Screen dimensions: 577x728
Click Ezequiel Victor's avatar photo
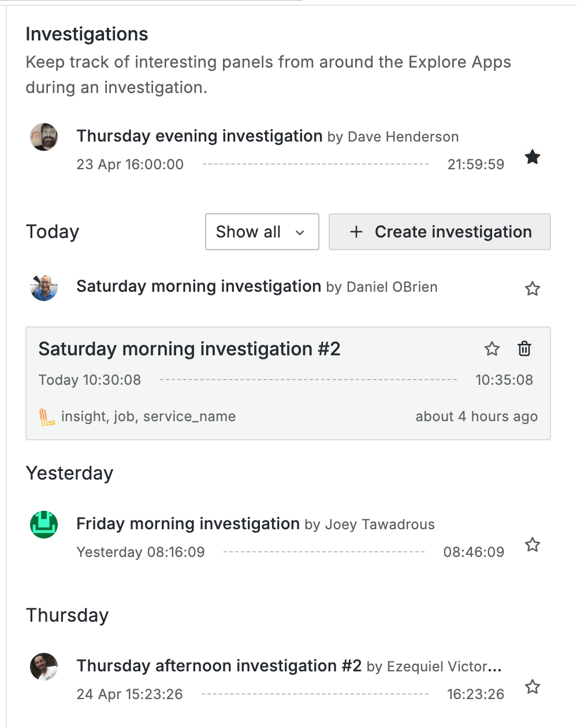click(44, 667)
